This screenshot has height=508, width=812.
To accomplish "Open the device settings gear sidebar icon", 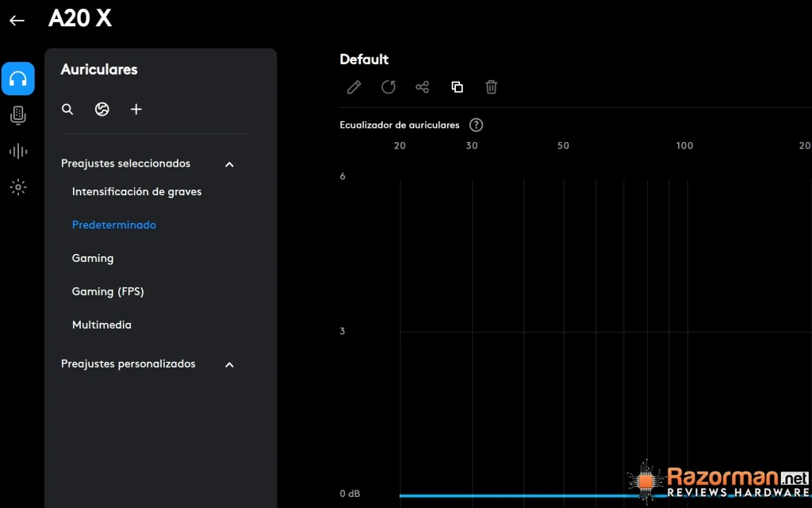I will click(18, 187).
